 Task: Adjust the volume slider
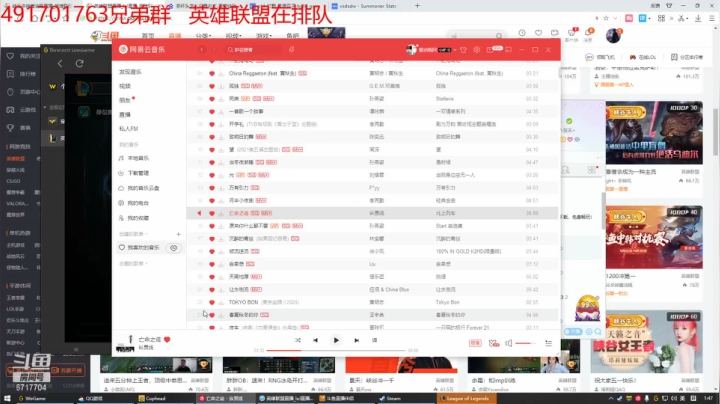[526, 343]
